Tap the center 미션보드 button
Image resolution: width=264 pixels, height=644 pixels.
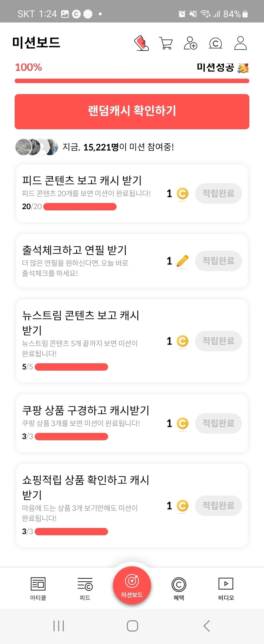pyautogui.click(x=132, y=586)
